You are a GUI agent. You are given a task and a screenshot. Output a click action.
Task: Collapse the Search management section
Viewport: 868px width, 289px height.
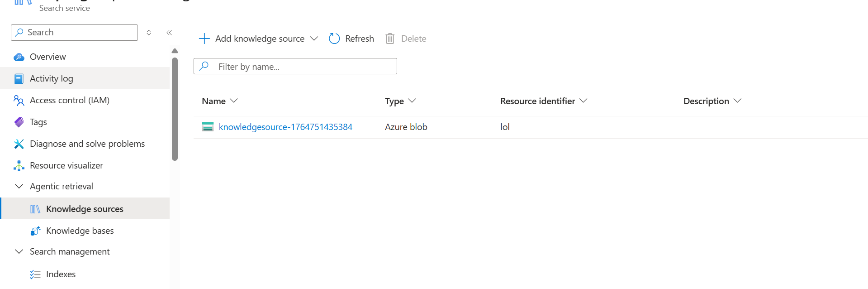pos(19,251)
